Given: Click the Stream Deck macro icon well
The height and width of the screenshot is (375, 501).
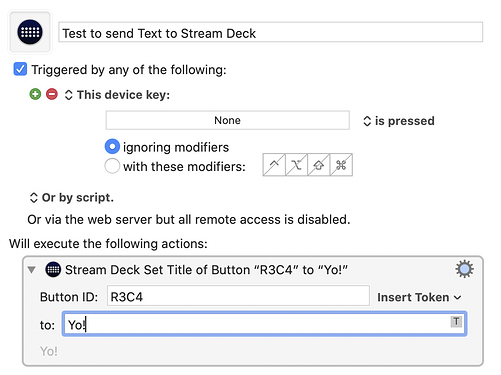Looking at the screenshot, I should click(30, 32).
